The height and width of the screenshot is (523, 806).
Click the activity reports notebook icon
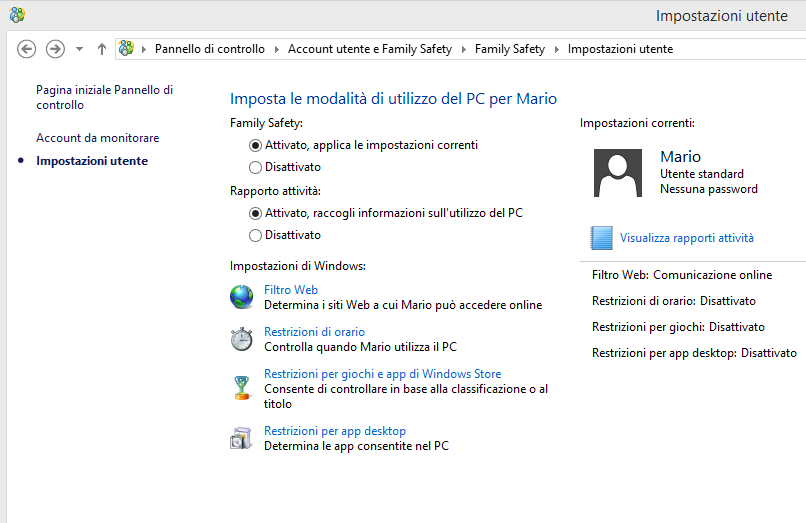coord(601,238)
